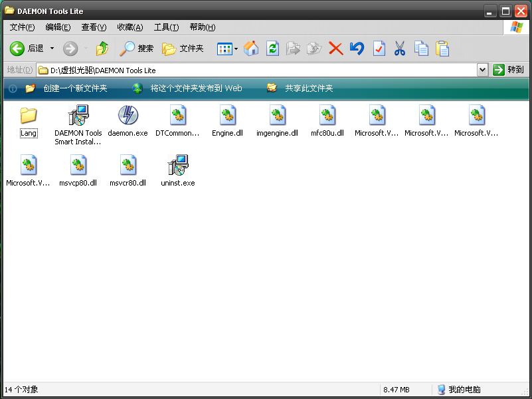This screenshot has width=532, height=399.
Task: Click the Up one level folder icon
Action: point(102,49)
